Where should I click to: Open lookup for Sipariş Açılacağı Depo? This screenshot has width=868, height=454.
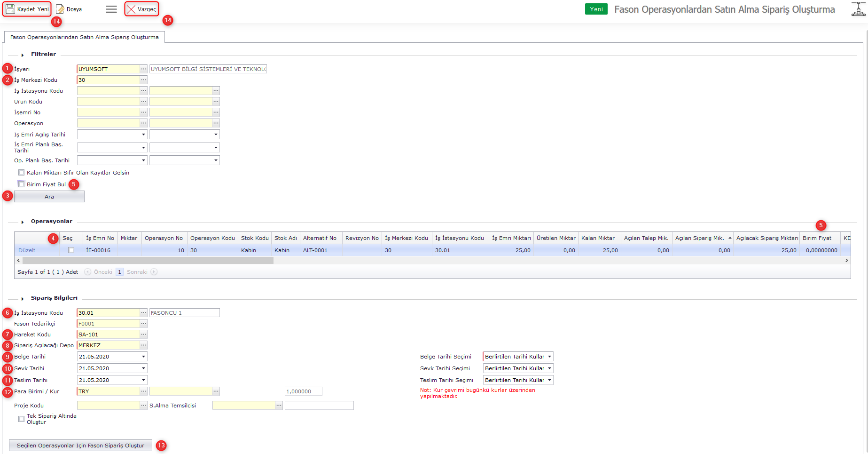tap(144, 345)
